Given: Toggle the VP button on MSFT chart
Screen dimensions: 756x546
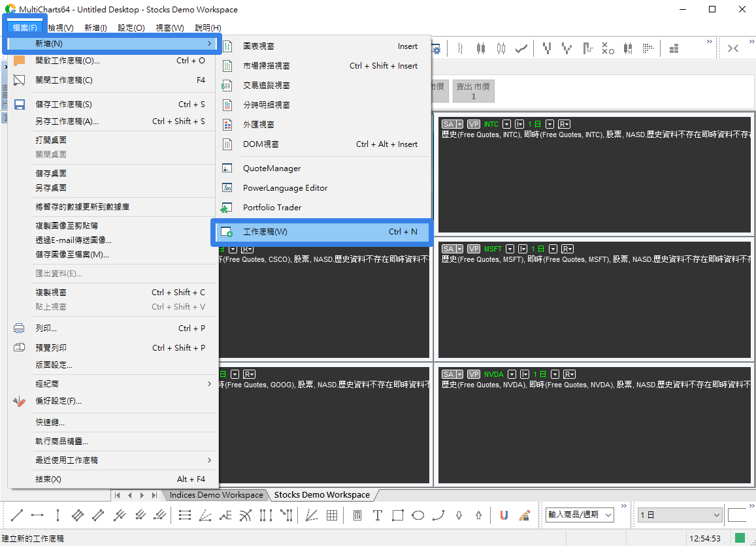Looking at the screenshot, I should point(474,249).
